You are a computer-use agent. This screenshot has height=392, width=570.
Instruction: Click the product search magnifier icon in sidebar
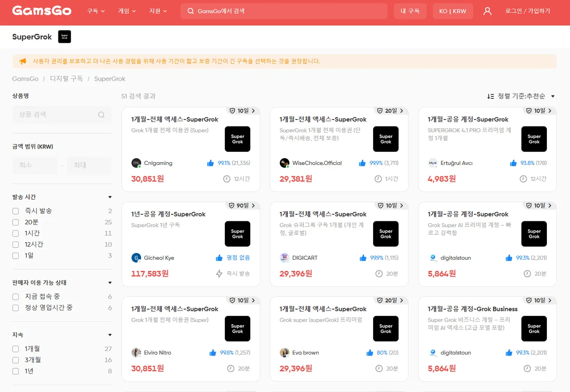[102, 115]
